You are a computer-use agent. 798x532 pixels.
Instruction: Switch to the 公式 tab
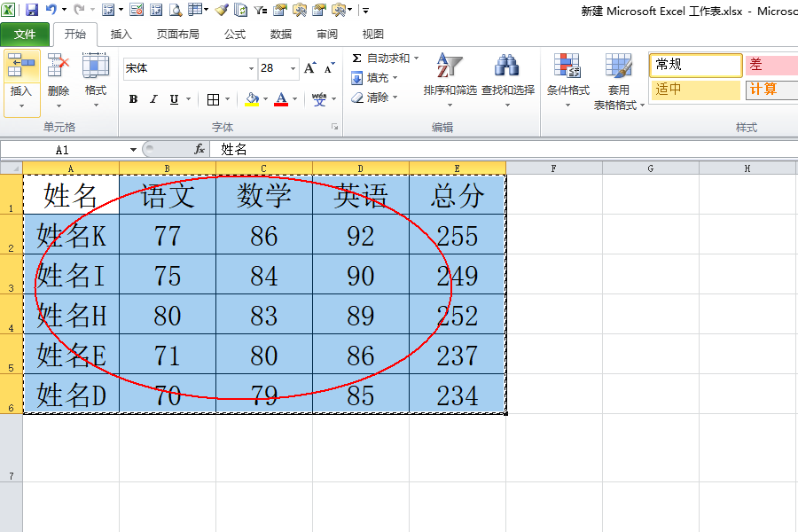pos(235,34)
